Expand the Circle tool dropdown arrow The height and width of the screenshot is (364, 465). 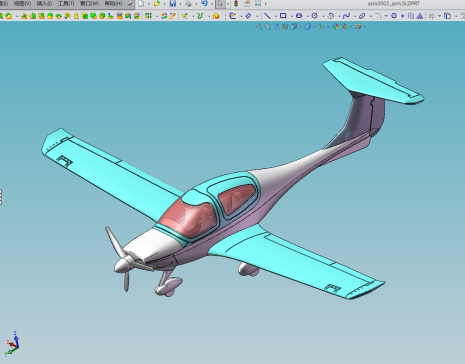323,16
